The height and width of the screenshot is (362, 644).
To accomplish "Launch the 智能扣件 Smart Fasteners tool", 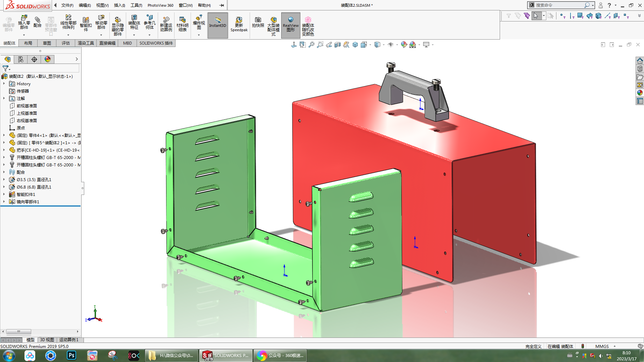I will 86,24.
